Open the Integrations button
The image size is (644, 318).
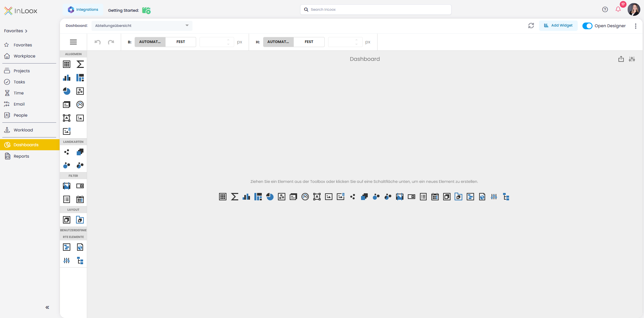click(x=83, y=10)
